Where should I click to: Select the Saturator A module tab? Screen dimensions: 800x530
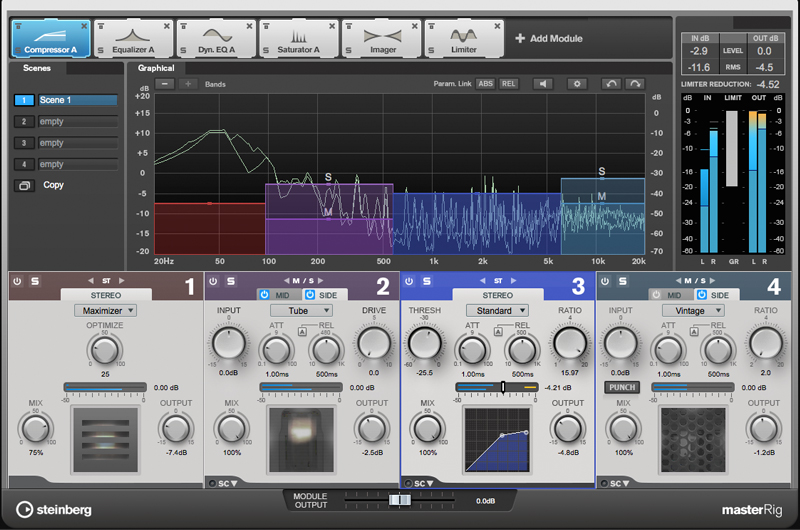point(298,38)
